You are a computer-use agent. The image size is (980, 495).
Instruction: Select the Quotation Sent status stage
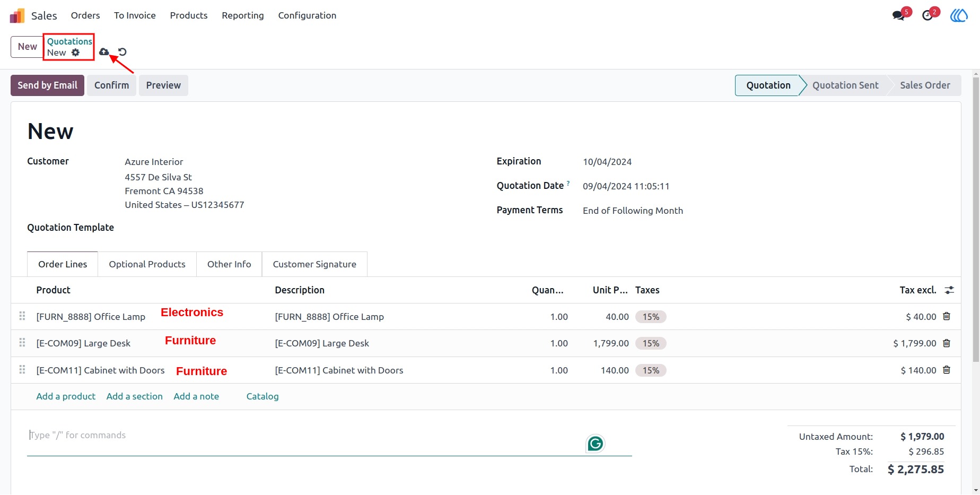click(x=845, y=85)
